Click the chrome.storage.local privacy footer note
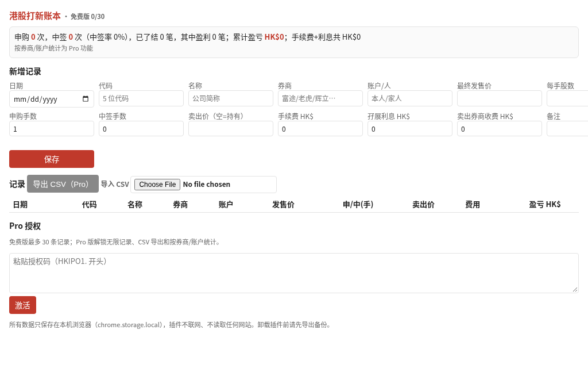 click(x=171, y=324)
